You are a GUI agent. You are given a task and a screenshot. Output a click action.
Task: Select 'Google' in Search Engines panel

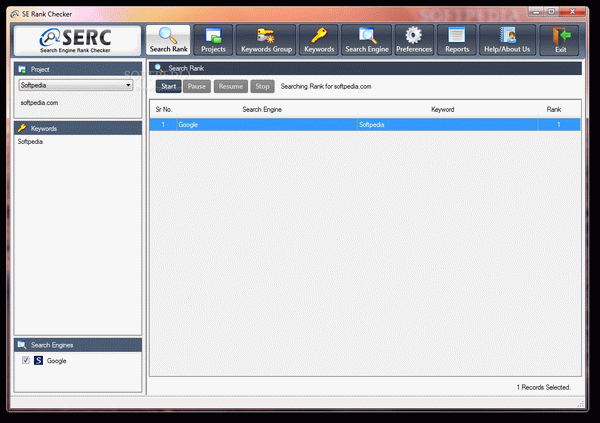(56, 361)
